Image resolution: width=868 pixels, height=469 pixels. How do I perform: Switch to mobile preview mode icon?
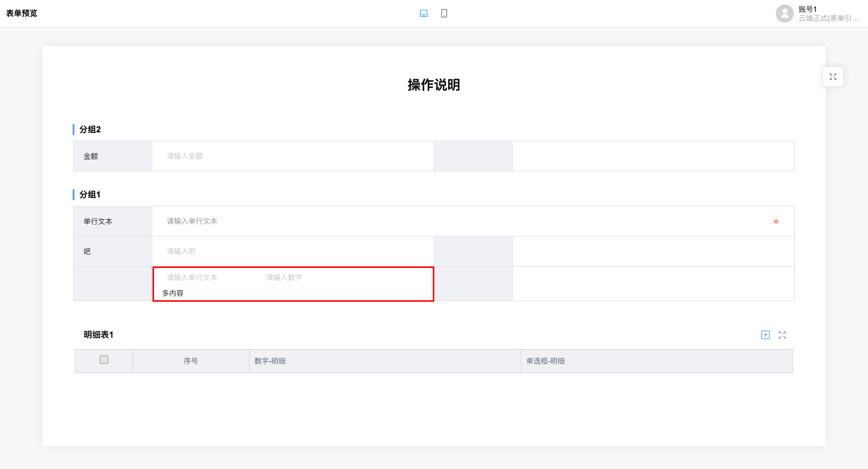tap(444, 14)
